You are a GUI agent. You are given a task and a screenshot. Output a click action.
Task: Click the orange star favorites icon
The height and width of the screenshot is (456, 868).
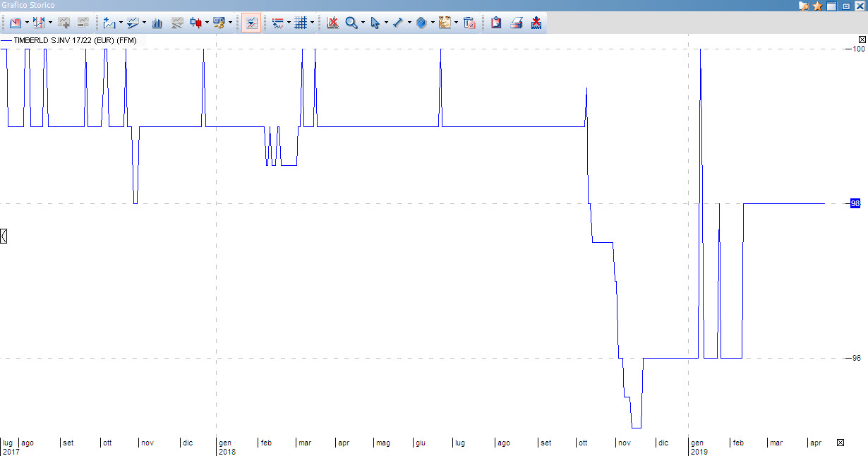[818, 6]
